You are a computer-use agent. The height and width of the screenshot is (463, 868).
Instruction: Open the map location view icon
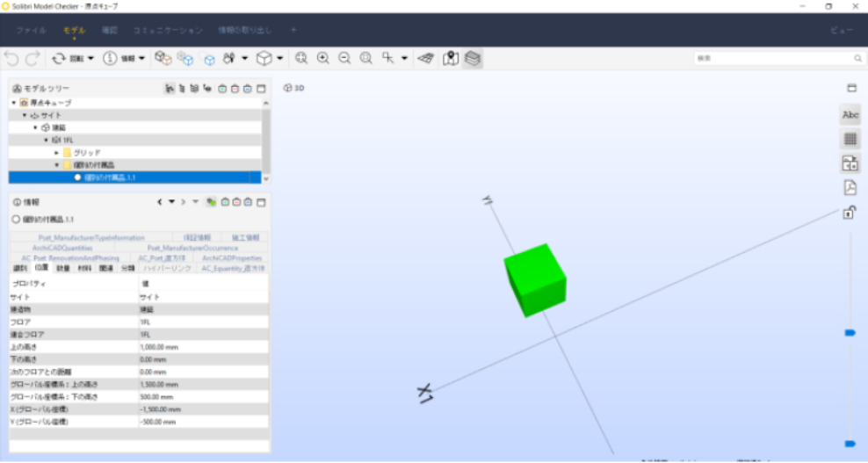click(x=451, y=58)
